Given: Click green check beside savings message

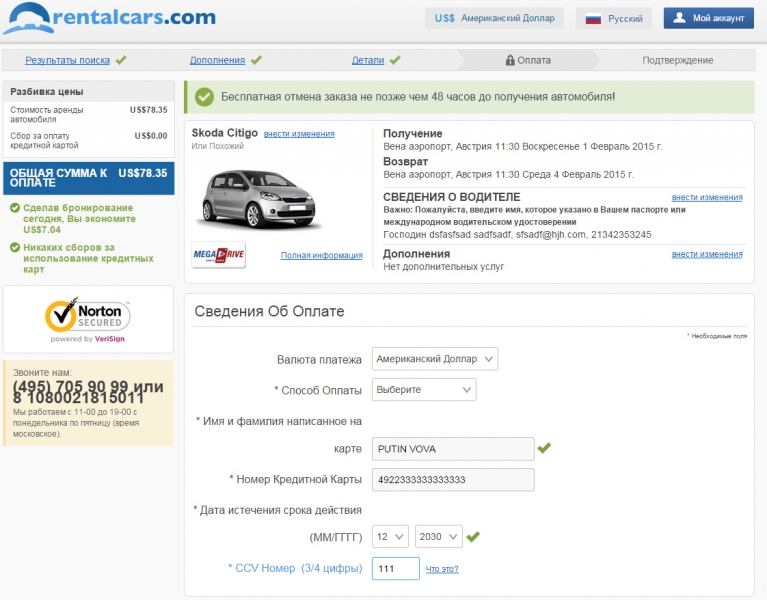Looking at the screenshot, I should click(x=15, y=208).
